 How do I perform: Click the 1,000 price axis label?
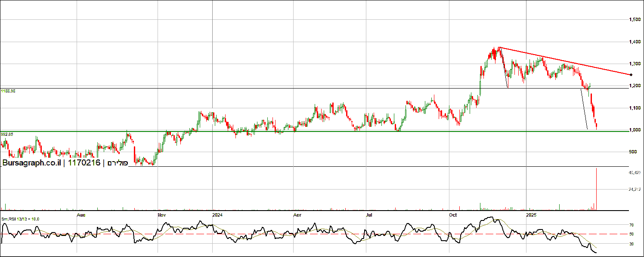pyautogui.click(x=634, y=130)
